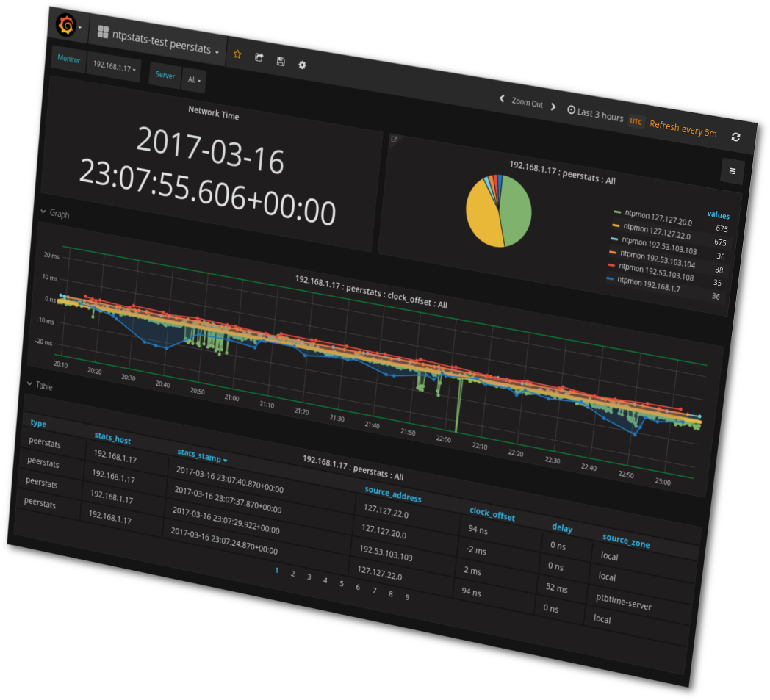Shift time range back with left arrow
Viewport: 770px width, 700px height.
pyautogui.click(x=502, y=98)
